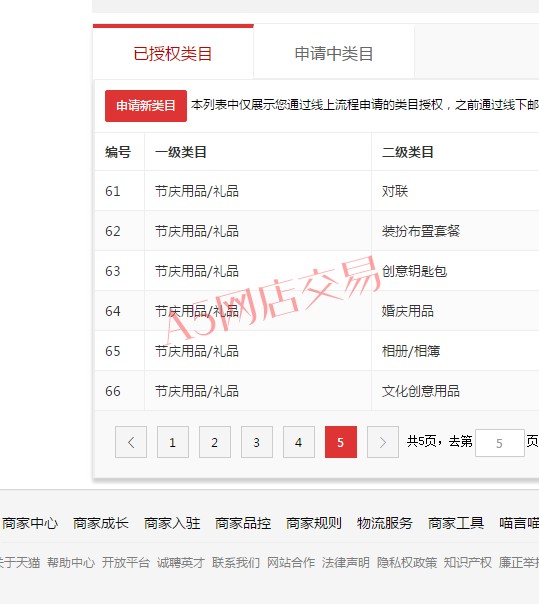539x604 pixels.
Task: Open 商家入驻 footer link
Action: click(172, 523)
